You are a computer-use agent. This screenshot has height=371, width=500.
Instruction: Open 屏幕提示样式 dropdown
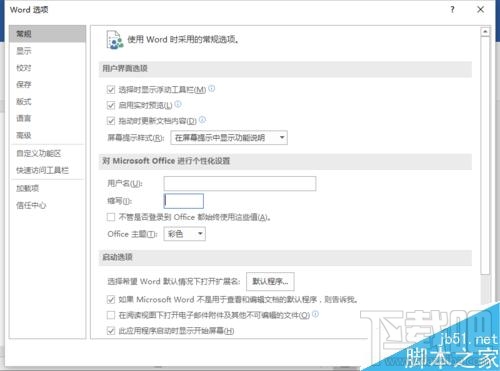(x=229, y=138)
